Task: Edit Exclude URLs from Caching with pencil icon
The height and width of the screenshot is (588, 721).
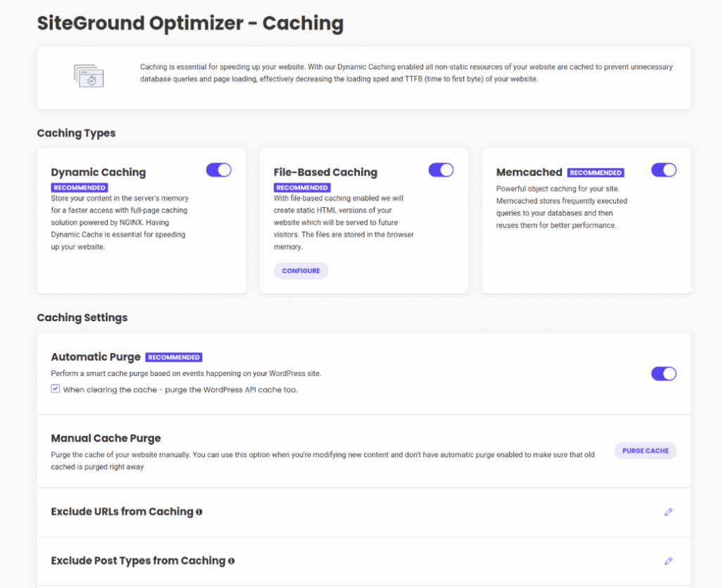Action: tap(668, 512)
